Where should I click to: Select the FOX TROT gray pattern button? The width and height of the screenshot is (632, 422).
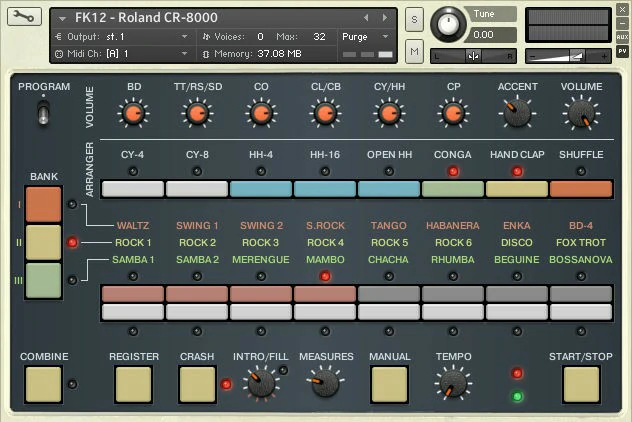tap(581, 294)
